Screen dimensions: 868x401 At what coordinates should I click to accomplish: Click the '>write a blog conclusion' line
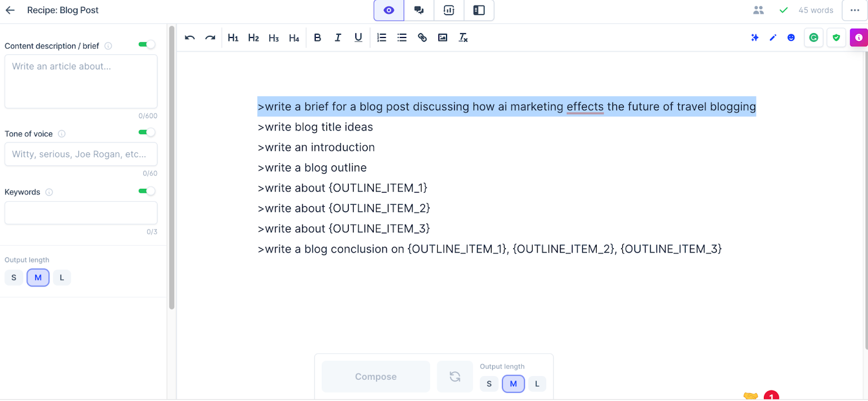click(x=490, y=249)
